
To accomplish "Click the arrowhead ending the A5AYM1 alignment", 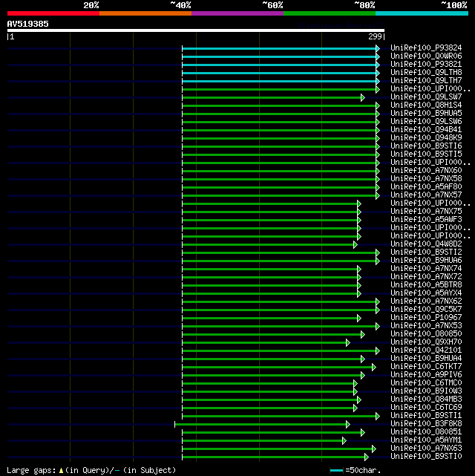I will tap(344, 441).
